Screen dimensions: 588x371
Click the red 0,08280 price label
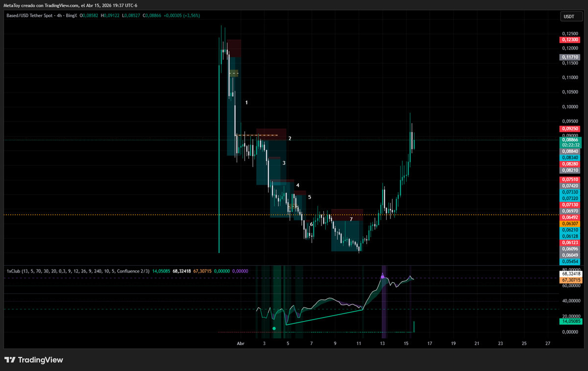(570, 164)
